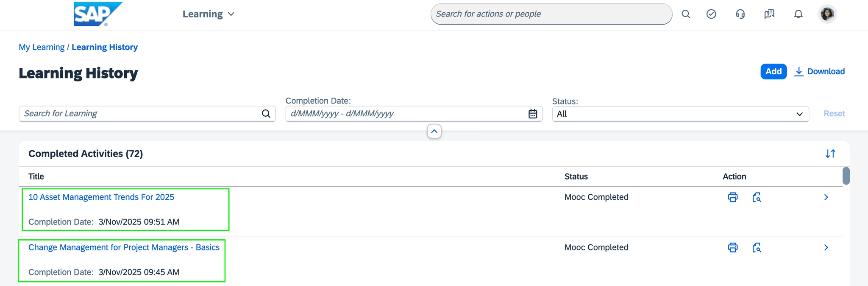Focus the Search for actions or people field
This screenshot has height=286, width=868.
pos(551,14)
